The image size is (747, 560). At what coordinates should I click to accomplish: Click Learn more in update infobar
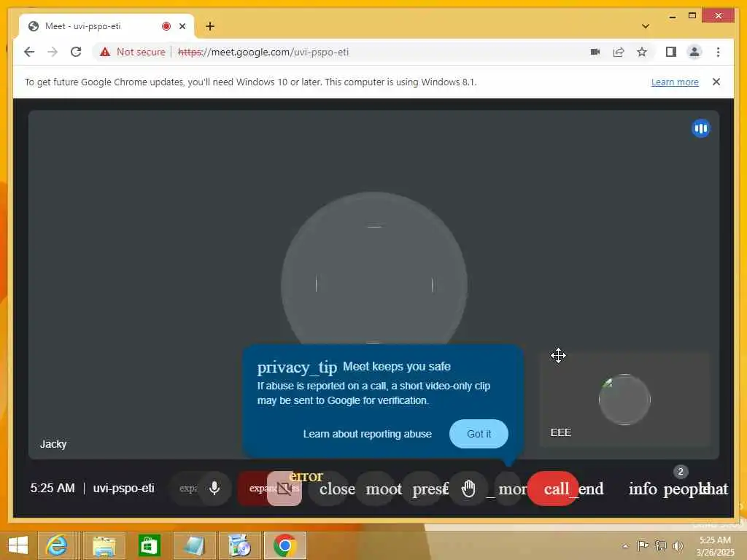675,82
